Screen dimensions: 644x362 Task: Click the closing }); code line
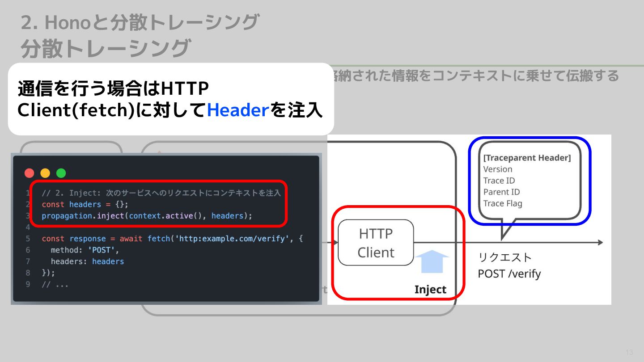48,273
